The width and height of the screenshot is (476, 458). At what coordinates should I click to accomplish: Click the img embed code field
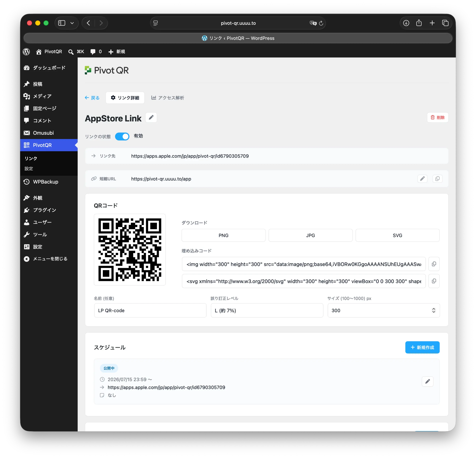[304, 264]
